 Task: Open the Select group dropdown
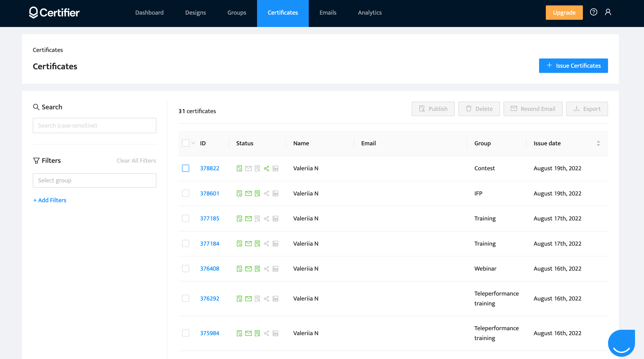(x=95, y=180)
